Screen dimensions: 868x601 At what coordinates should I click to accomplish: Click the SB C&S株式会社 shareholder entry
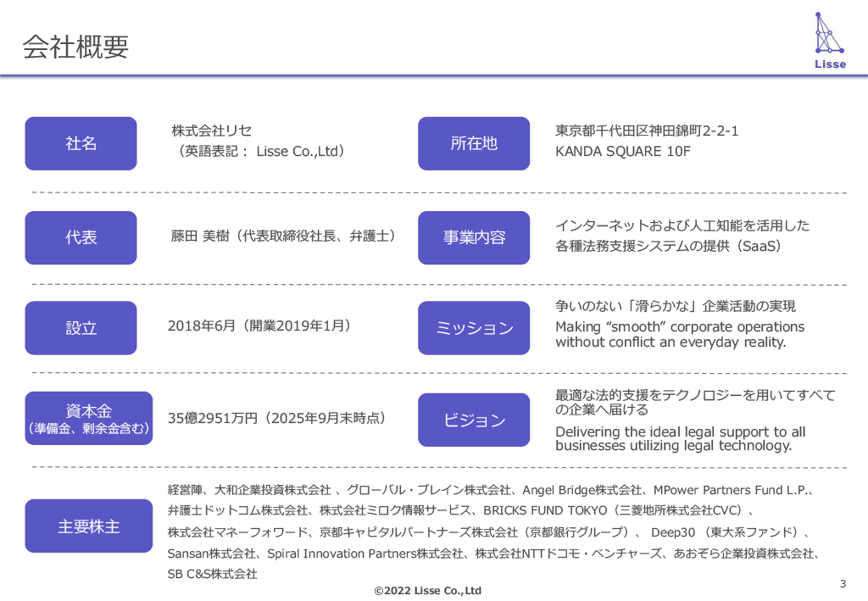[212, 574]
